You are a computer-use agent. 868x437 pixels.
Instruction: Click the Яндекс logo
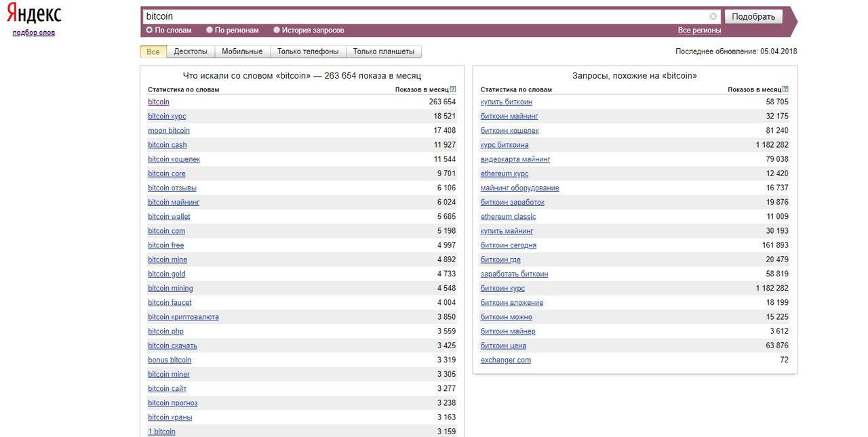[34, 15]
